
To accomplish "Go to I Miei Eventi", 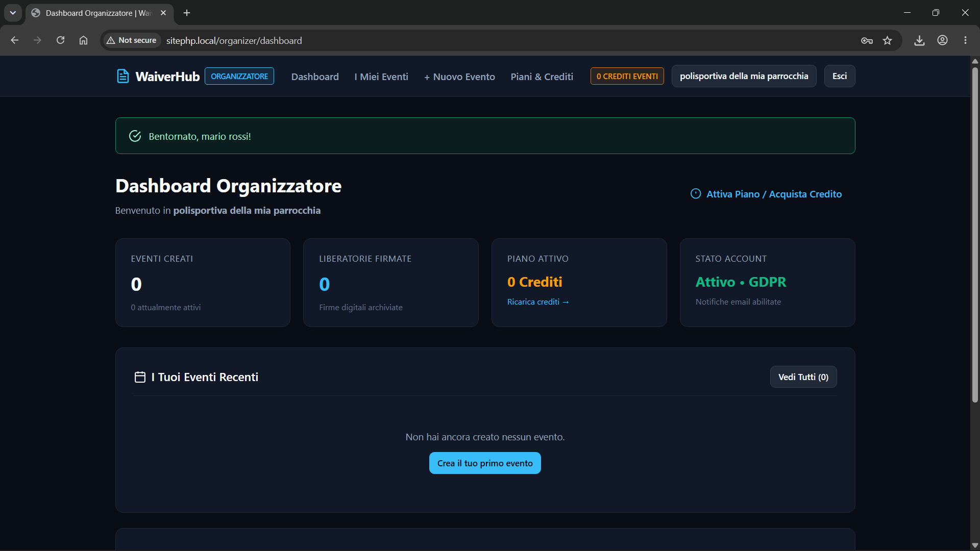I will 381,77.
